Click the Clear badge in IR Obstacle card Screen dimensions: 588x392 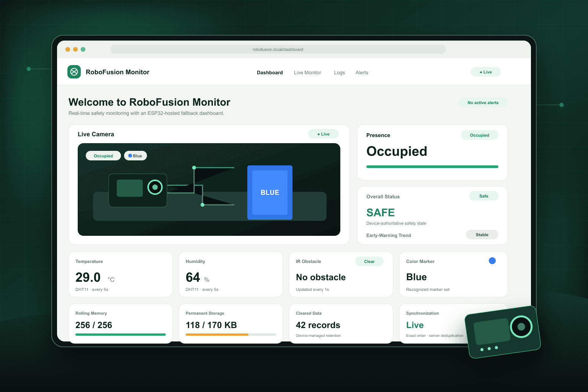tap(369, 261)
